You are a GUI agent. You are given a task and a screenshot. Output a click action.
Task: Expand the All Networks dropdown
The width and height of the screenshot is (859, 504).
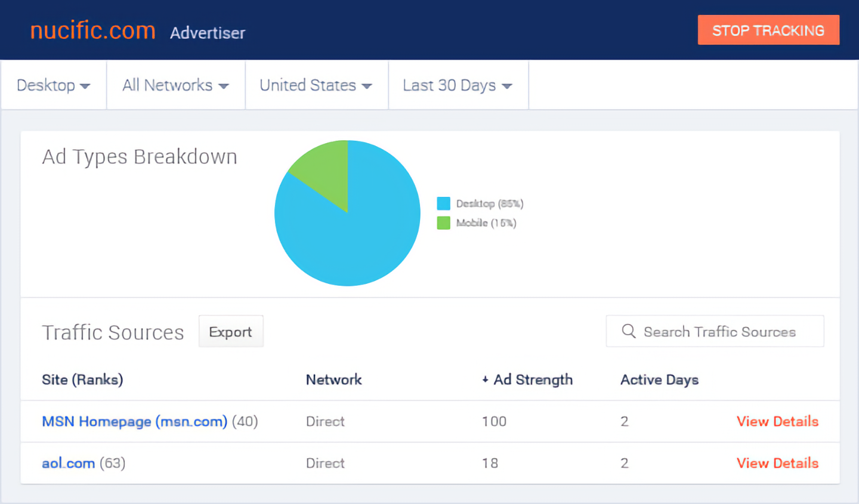pyautogui.click(x=175, y=85)
